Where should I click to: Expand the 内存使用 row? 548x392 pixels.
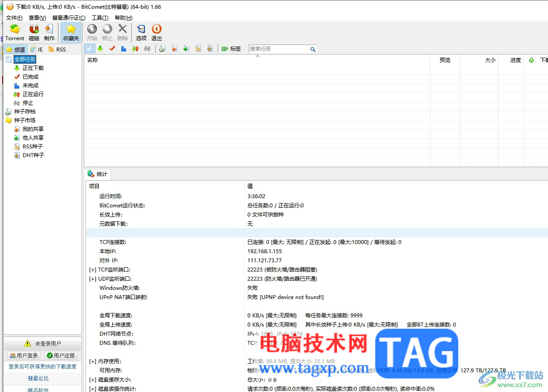pos(92,361)
